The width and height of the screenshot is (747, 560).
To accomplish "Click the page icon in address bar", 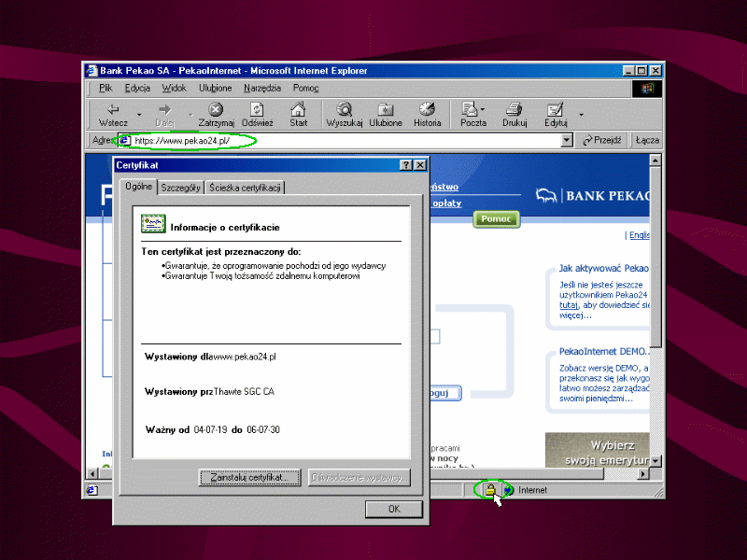I will click(125, 140).
